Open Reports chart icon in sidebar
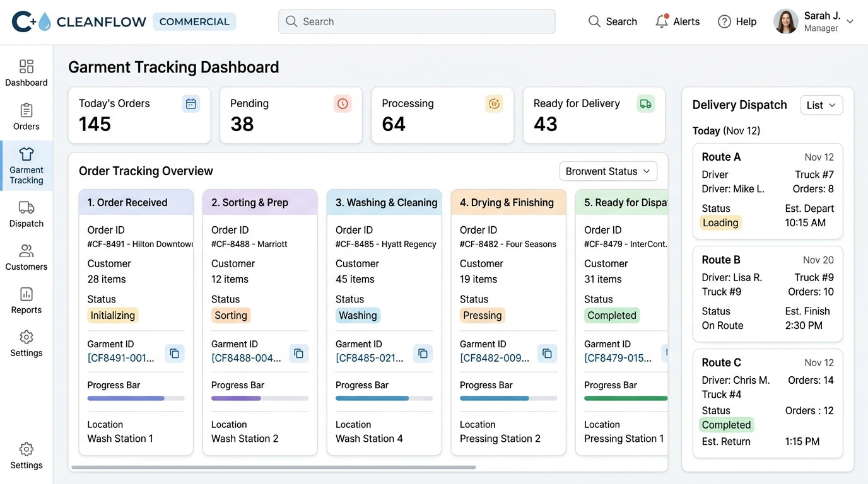The width and height of the screenshot is (868, 484). pyautogui.click(x=26, y=294)
